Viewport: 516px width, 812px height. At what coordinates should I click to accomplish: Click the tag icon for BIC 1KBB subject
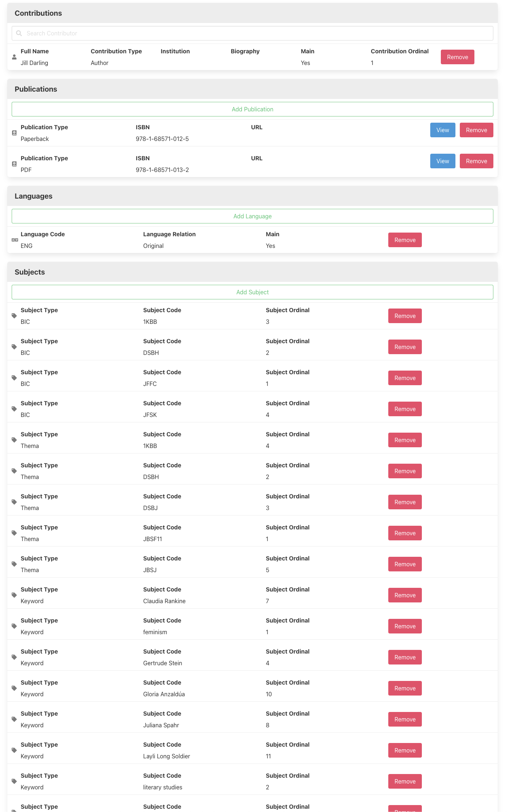coord(14,316)
